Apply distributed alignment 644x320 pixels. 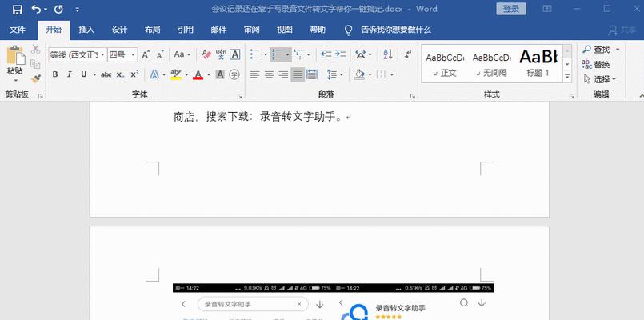312,74
